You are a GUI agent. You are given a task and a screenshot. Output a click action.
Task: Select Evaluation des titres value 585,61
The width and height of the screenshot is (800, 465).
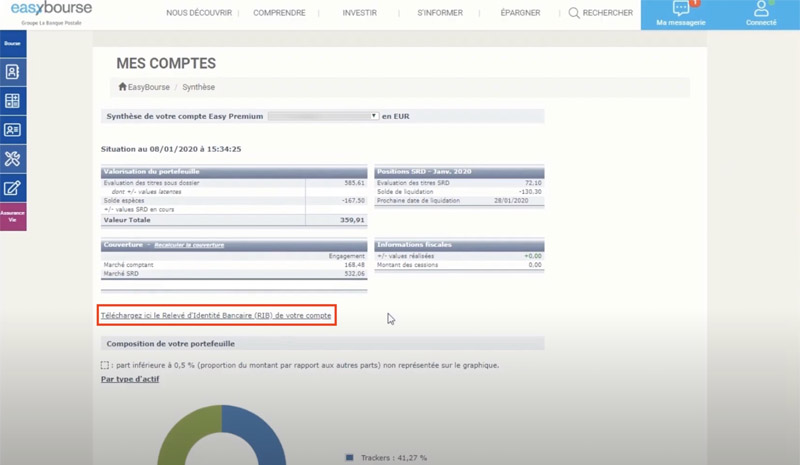point(354,183)
